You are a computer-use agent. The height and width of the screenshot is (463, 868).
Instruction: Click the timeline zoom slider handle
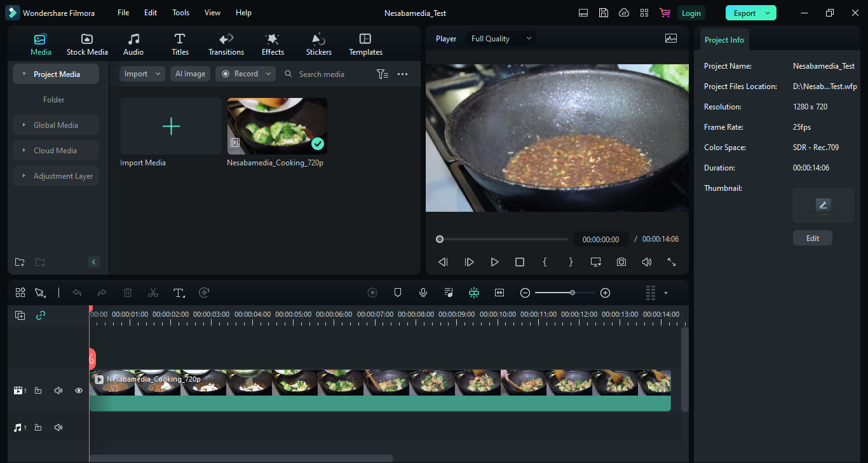click(x=573, y=293)
